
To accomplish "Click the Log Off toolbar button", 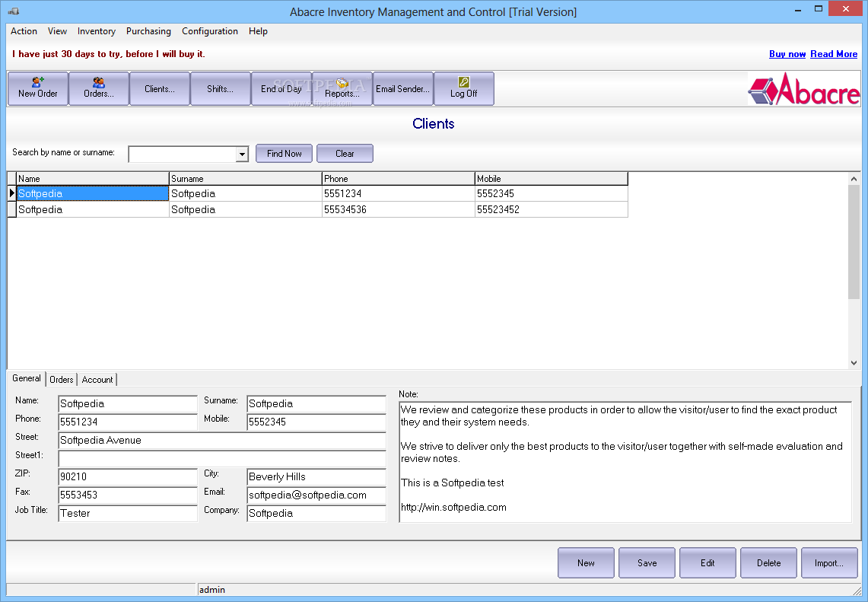I will click(x=464, y=88).
